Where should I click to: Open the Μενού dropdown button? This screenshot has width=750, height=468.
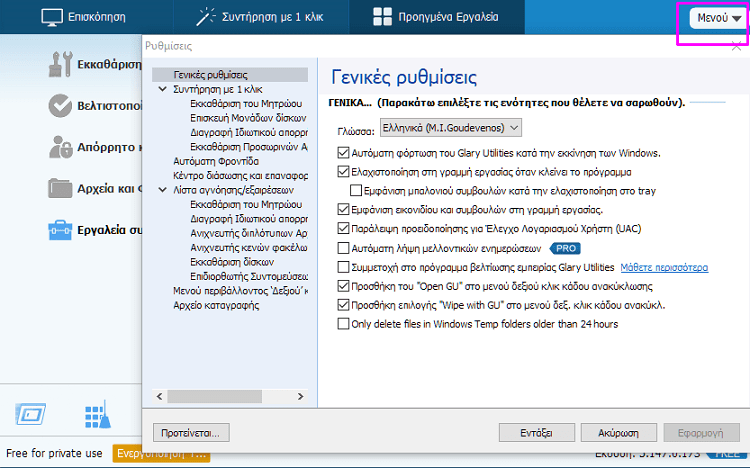[717, 18]
